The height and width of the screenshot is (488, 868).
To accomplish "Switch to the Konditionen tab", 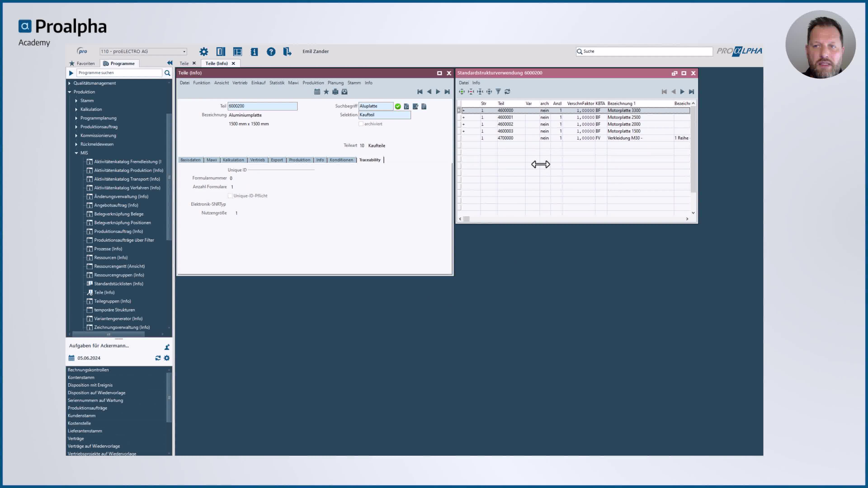I will 341,160.
